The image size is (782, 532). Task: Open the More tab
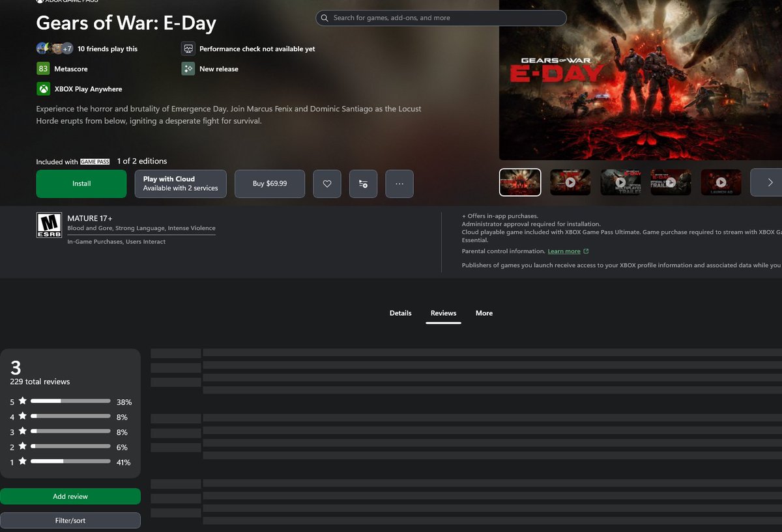(484, 313)
